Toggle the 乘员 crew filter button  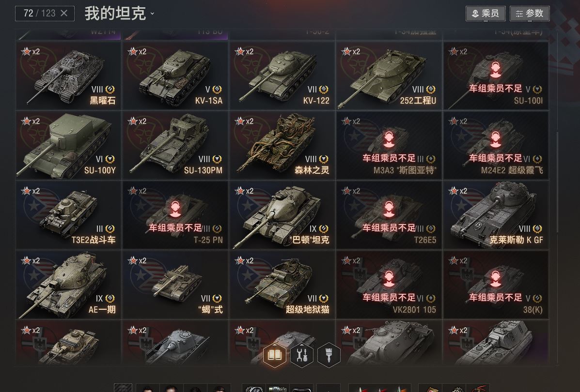click(486, 14)
